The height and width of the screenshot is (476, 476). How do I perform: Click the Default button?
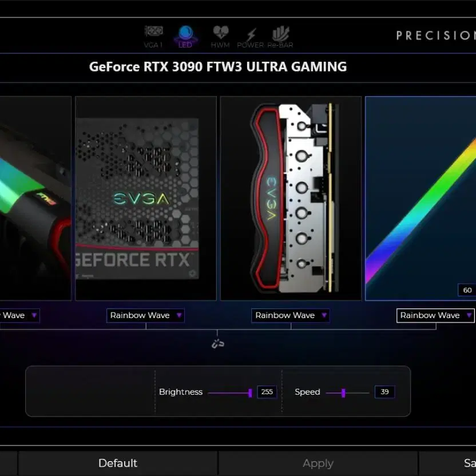[118, 463]
